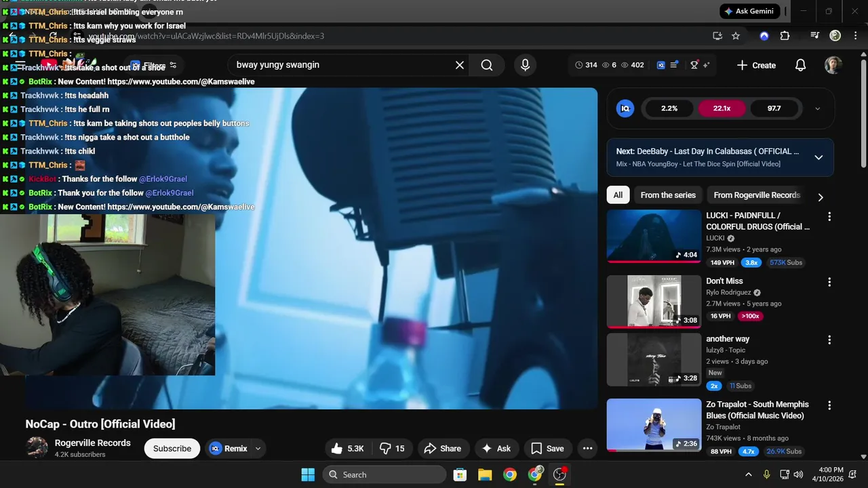Bookmark this page with the star icon
868x488 pixels.
pos(736,36)
